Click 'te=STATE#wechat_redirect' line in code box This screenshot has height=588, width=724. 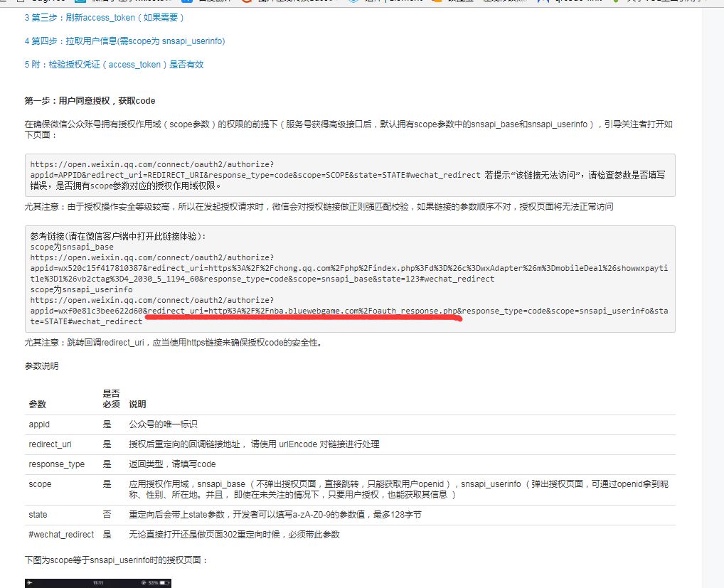tap(86, 321)
